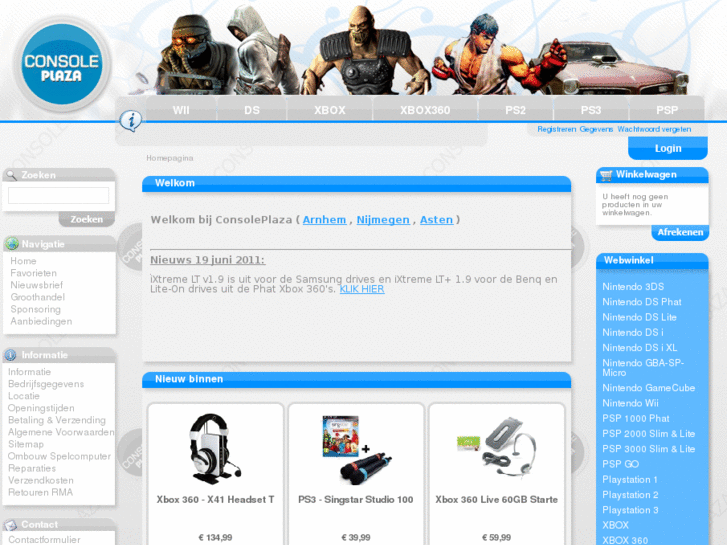Go to Home in Navigatie

click(x=23, y=261)
